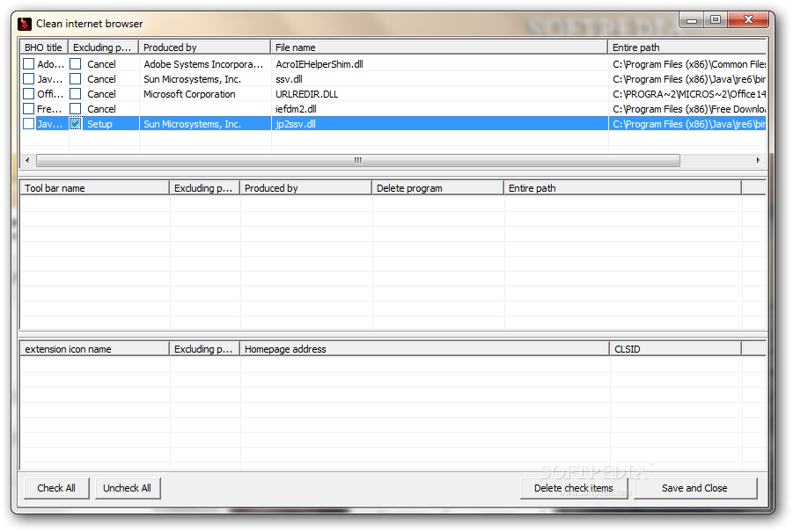The height and width of the screenshot is (532, 793).
Task: Uncheck the Setup checkbox in the jp2ssv.dll row
Action: pyautogui.click(x=76, y=124)
